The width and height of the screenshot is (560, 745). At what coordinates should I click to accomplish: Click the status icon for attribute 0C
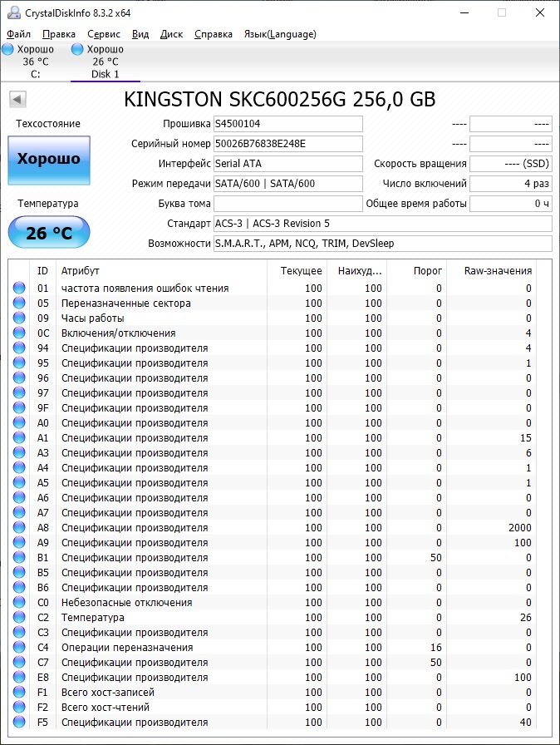(x=19, y=333)
